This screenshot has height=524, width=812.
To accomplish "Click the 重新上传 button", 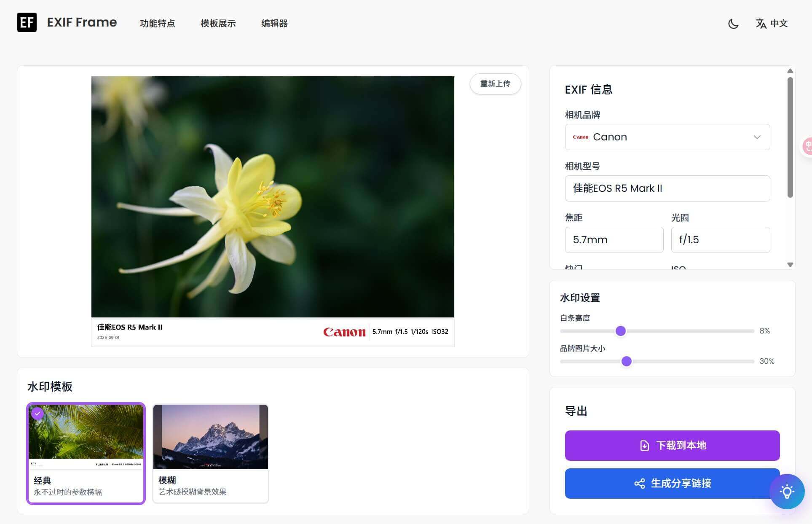I will [x=495, y=84].
